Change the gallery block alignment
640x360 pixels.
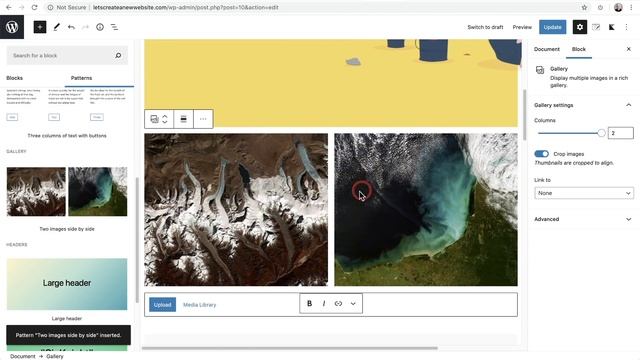[x=183, y=119]
